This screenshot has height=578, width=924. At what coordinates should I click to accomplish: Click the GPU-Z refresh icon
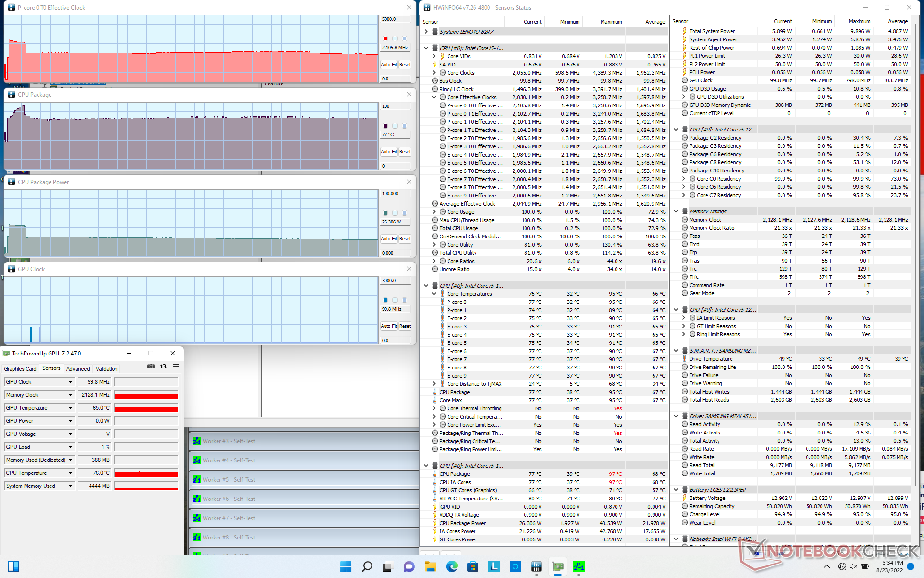(164, 366)
